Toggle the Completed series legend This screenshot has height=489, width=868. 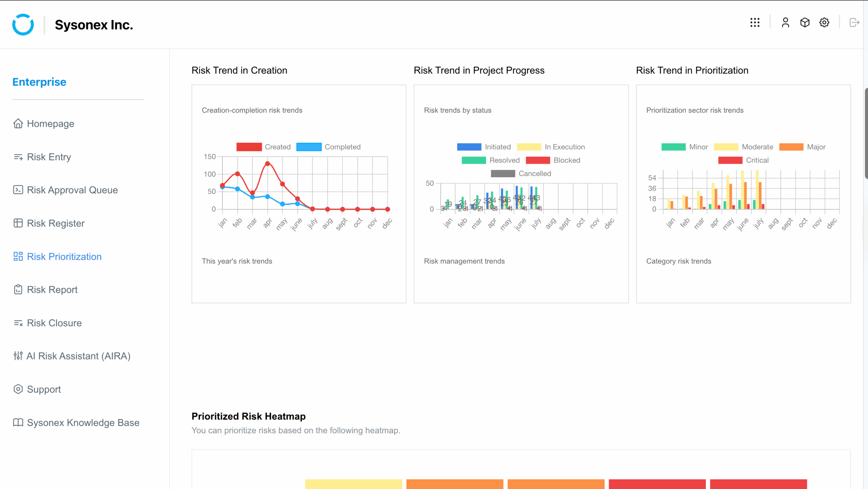coord(328,147)
